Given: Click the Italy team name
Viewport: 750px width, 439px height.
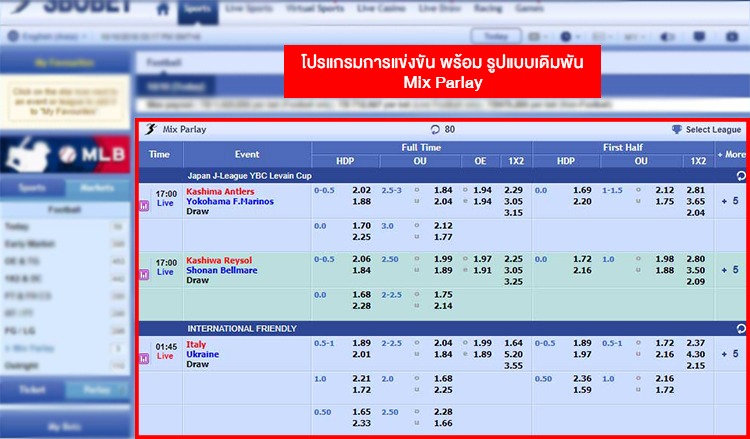Looking at the screenshot, I should click(x=196, y=345).
